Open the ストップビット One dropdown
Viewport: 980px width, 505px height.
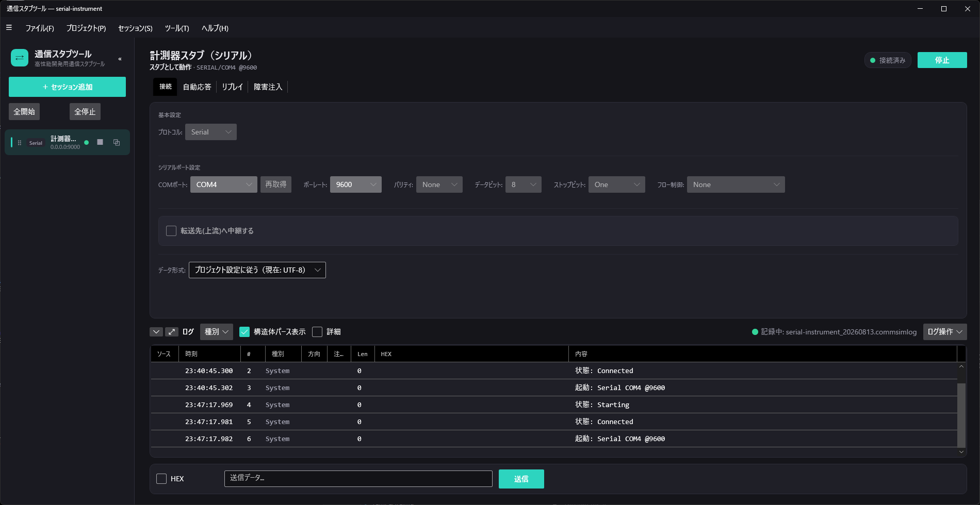tap(617, 184)
